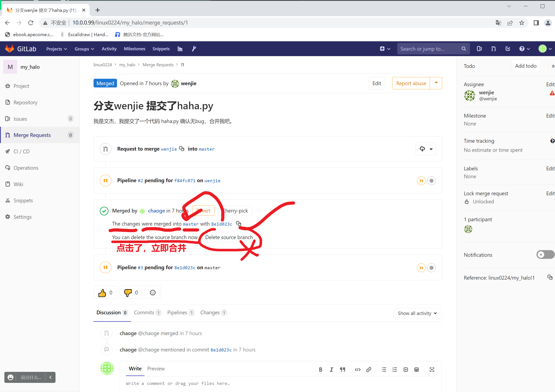
Task: Open the Projects menu in navbar
Action: coord(56,49)
